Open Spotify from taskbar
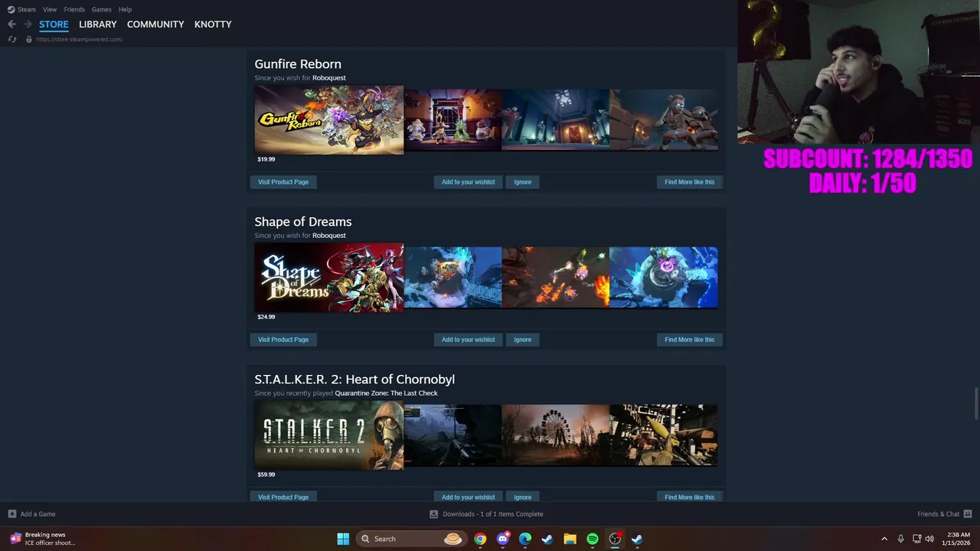 [x=593, y=539]
